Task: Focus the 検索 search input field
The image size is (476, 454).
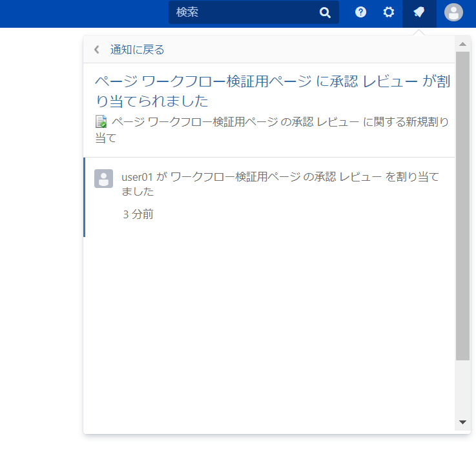Action: 253,12
